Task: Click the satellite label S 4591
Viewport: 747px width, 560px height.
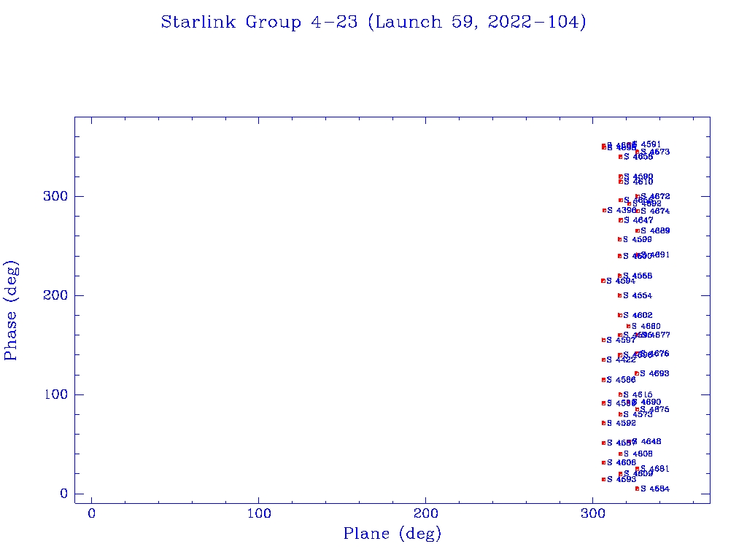Action: click(646, 144)
